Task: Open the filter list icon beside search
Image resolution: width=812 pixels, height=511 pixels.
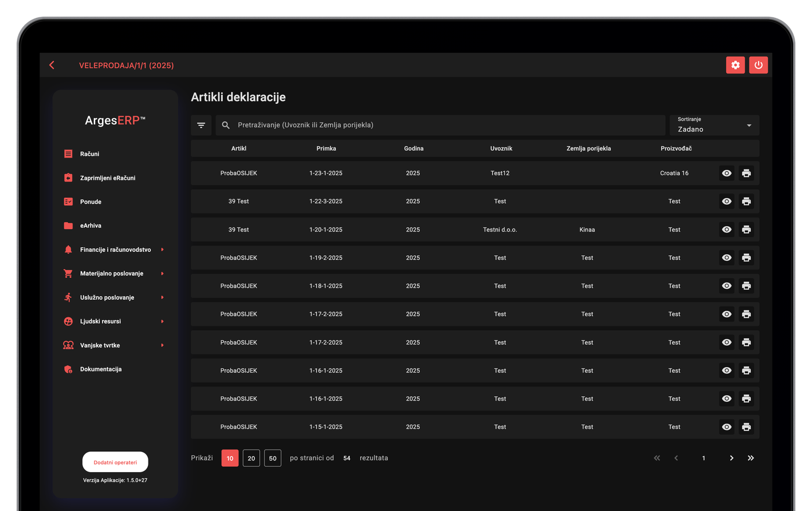Action: [x=201, y=125]
